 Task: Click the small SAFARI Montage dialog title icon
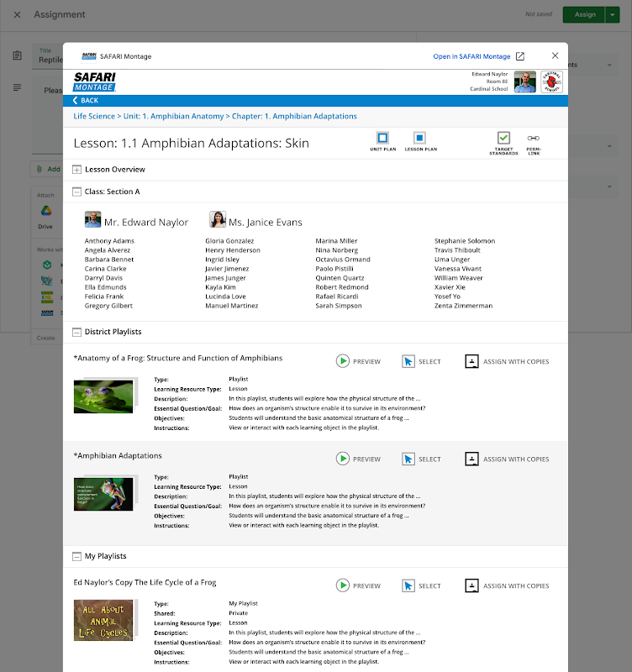89,56
